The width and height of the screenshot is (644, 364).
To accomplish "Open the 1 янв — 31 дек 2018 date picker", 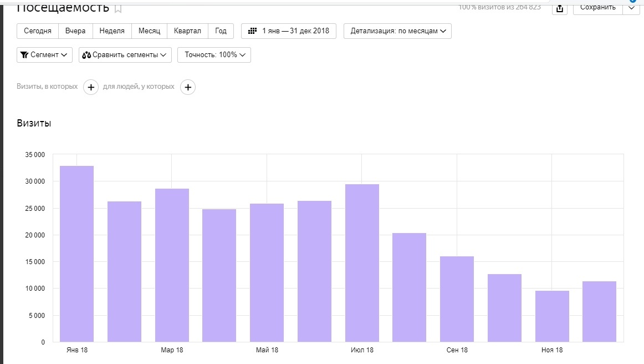I will [289, 31].
